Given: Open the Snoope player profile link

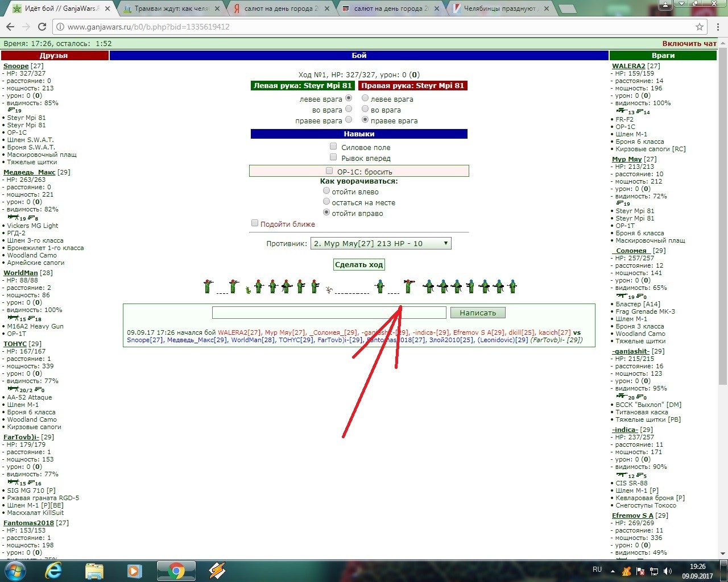Looking at the screenshot, I should coord(16,66).
